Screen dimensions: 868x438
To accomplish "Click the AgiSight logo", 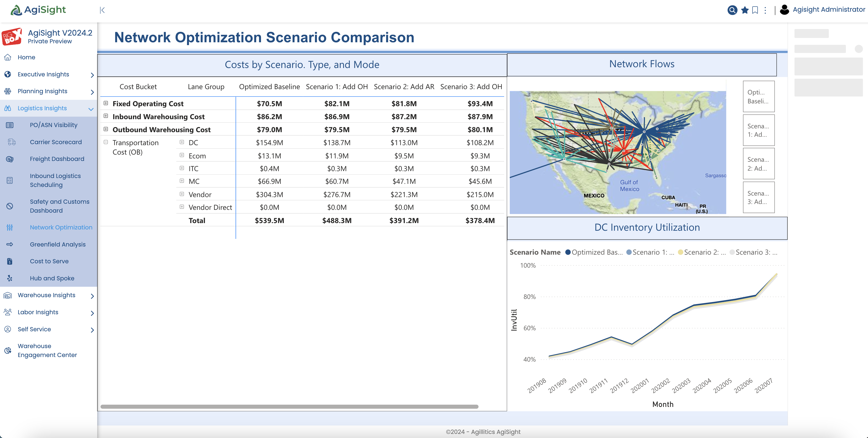I will tap(38, 10).
